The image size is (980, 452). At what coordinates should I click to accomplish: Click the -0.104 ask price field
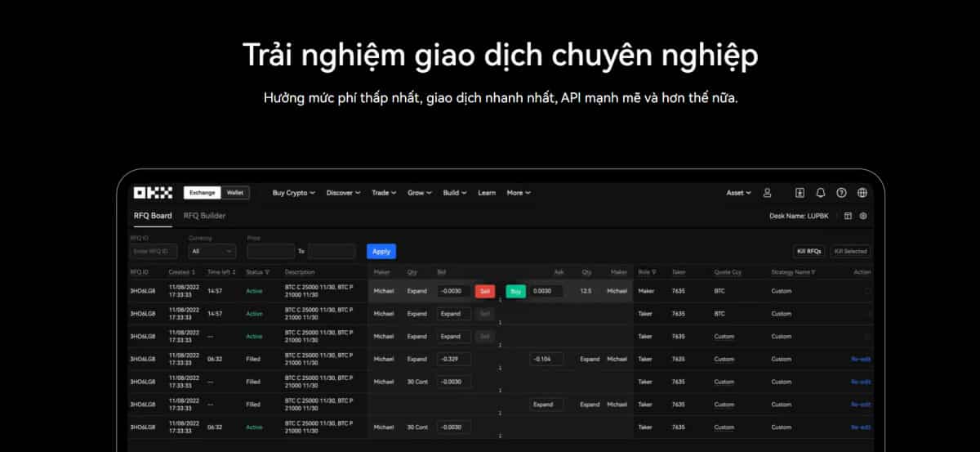pyautogui.click(x=546, y=359)
